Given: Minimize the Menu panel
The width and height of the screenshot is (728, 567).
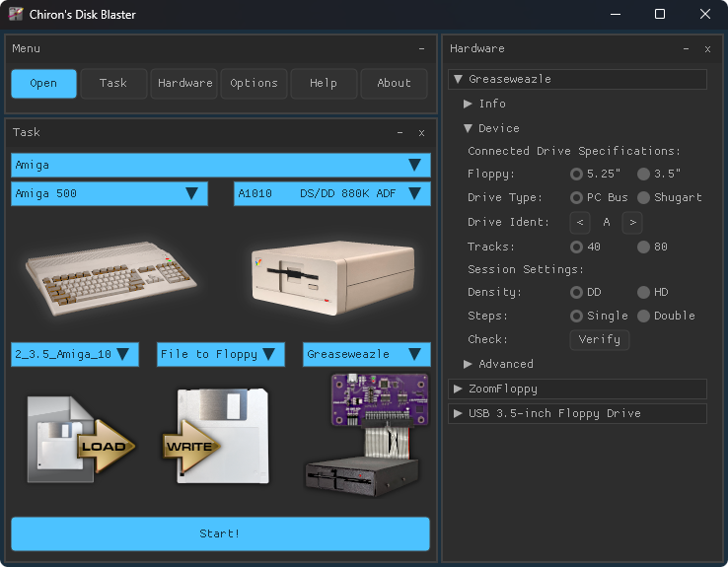Looking at the screenshot, I should click(x=421, y=48).
